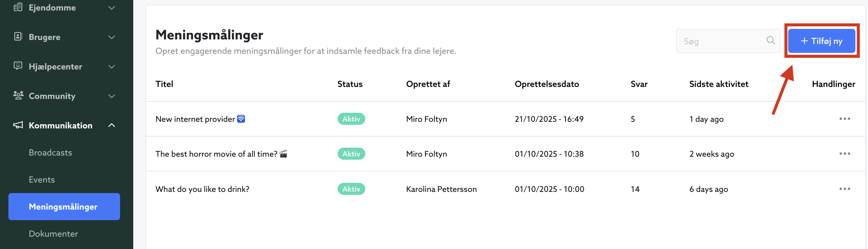Expand the Ejendomme section chevron

click(x=112, y=8)
